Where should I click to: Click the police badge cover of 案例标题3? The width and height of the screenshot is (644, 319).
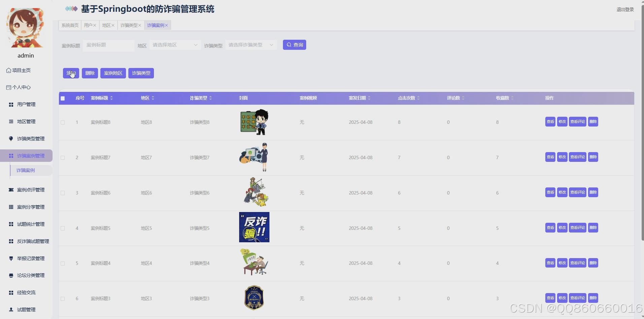(254, 298)
